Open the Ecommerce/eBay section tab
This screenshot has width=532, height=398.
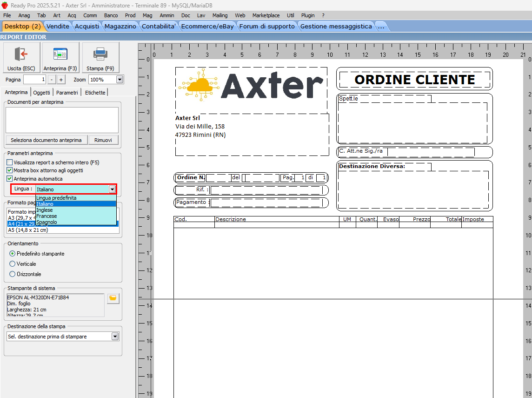click(x=207, y=26)
